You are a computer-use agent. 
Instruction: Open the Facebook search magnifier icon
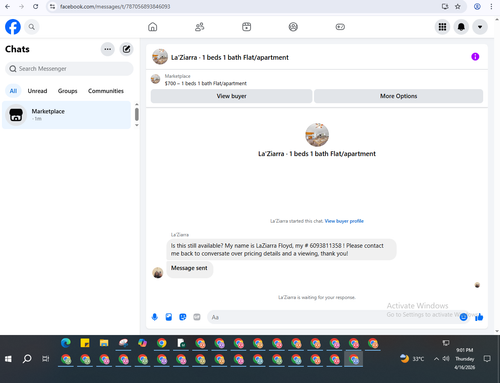click(32, 27)
